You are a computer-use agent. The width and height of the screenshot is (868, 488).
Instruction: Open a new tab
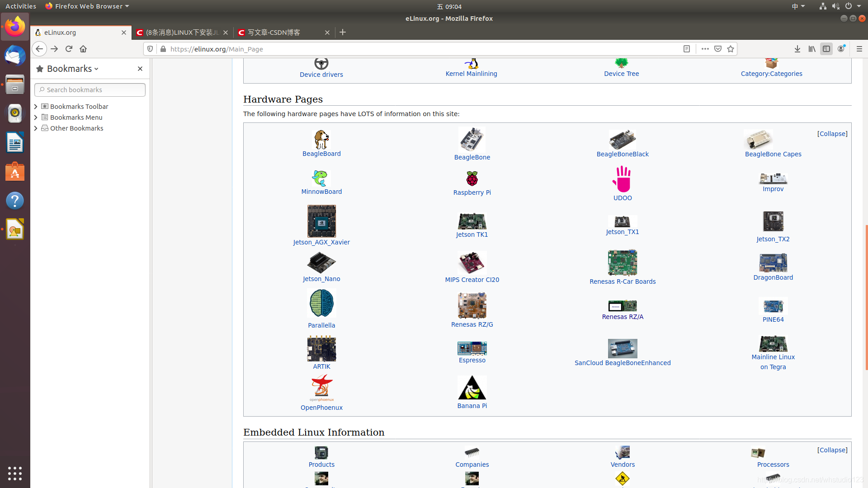pos(343,32)
